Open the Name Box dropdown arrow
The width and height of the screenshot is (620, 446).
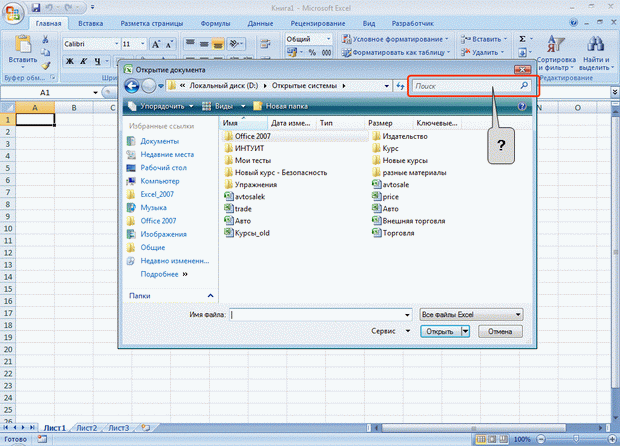(x=95, y=93)
